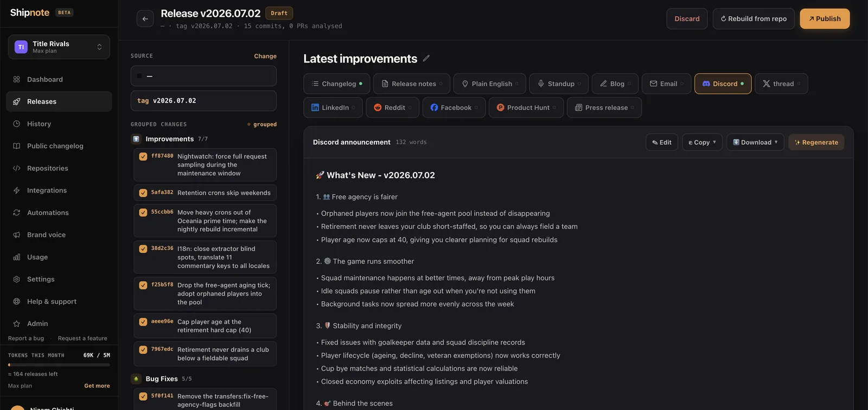Click the Admin star icon

[x=16, y=324]
